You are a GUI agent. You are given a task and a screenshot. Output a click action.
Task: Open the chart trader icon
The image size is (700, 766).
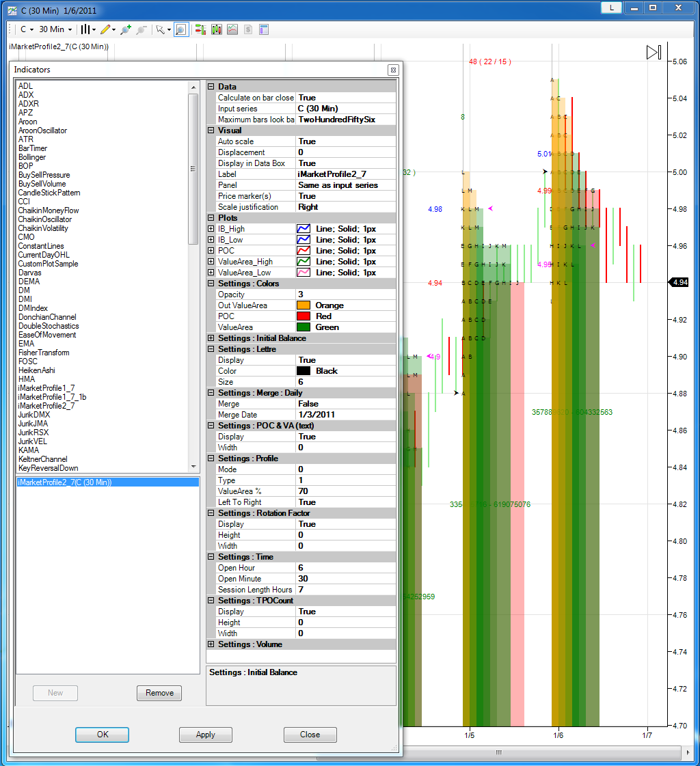point(201,29)
